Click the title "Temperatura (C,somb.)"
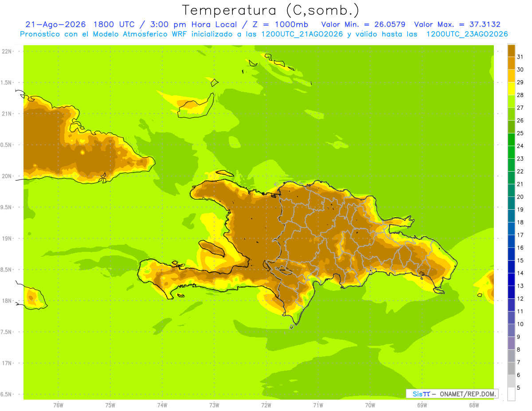This screenshot has width=532, height=411. (270, 10)
